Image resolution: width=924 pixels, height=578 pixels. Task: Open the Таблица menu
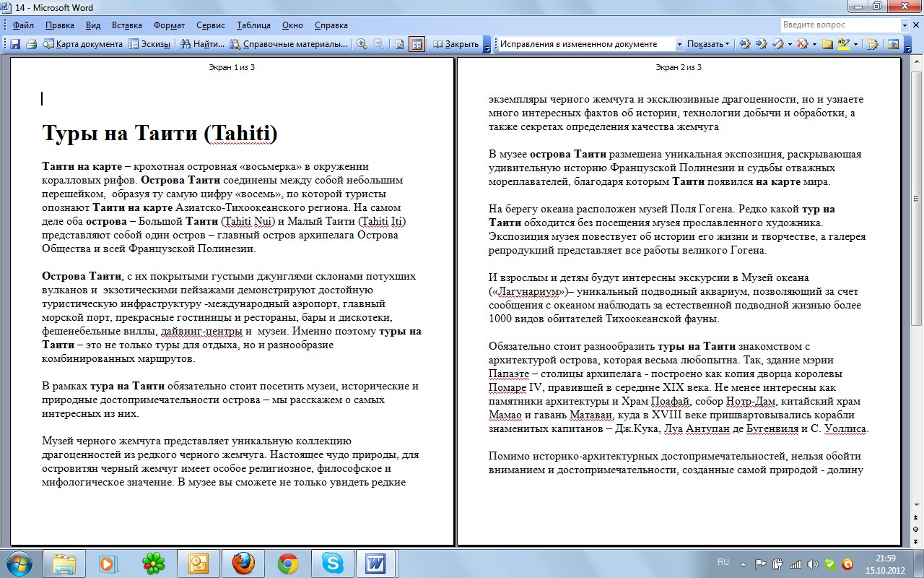[253, 25]
